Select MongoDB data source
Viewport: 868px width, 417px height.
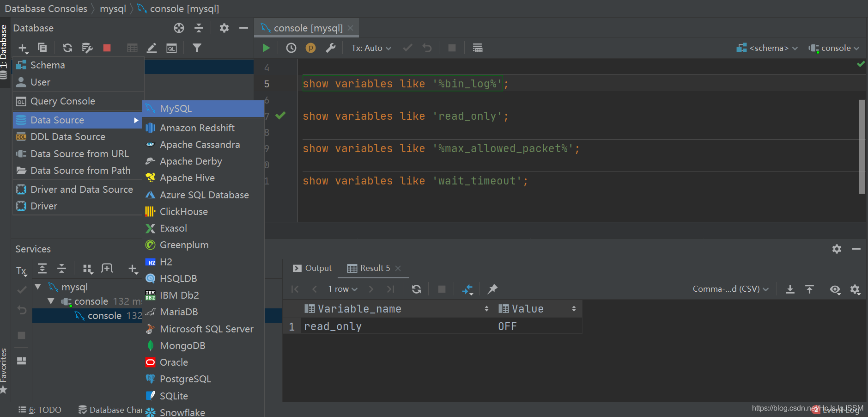(x=203, y=346)
